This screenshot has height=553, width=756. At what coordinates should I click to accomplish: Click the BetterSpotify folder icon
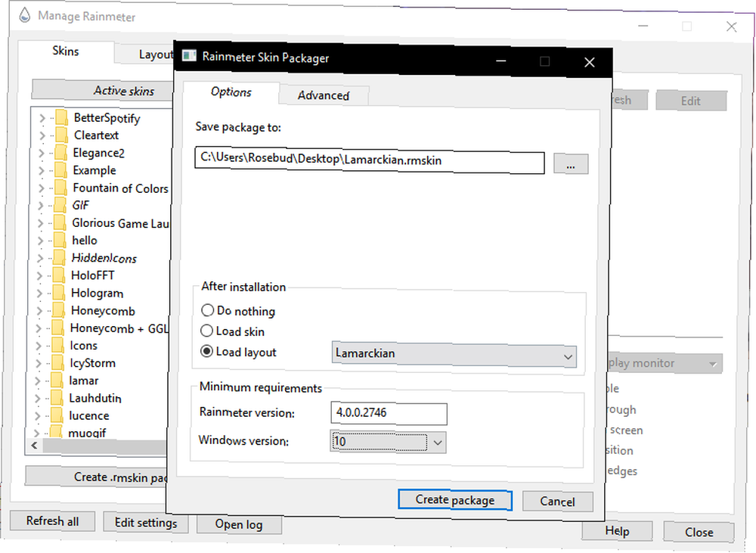coord(61,117)
